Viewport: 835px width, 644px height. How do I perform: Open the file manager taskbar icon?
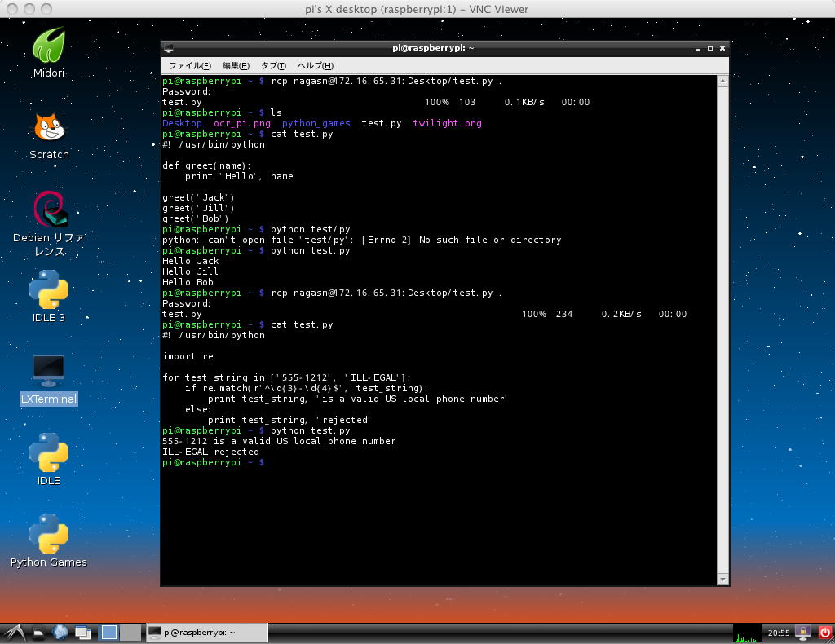pos(38,633)
